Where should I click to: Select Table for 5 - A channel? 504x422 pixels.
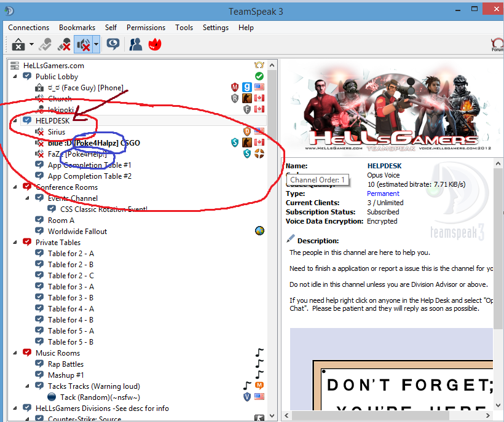71,331
